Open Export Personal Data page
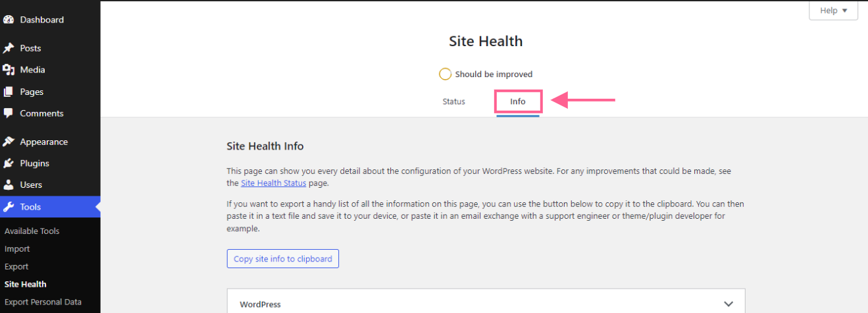Screen dimensions: 868x313 point(43,302)
